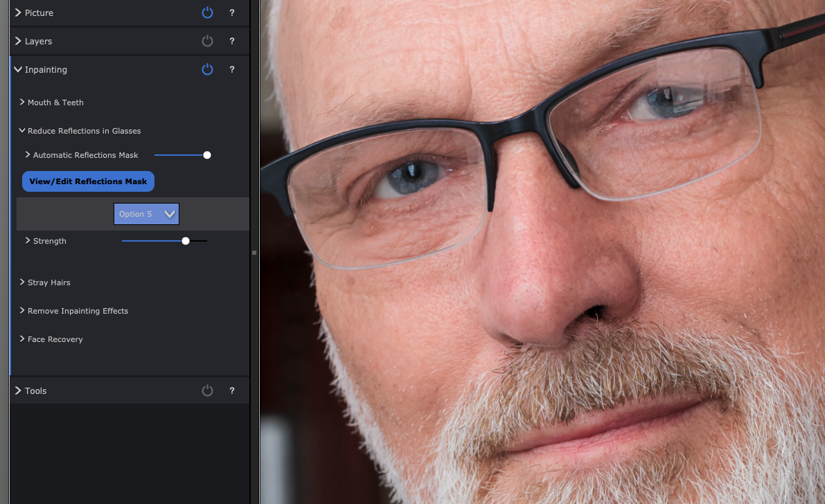Expand Mouth & Teeth options

click(x=22, y=102)
